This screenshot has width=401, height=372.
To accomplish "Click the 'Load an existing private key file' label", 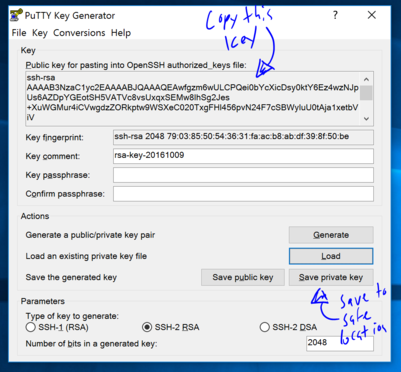I will click(86, 256).
